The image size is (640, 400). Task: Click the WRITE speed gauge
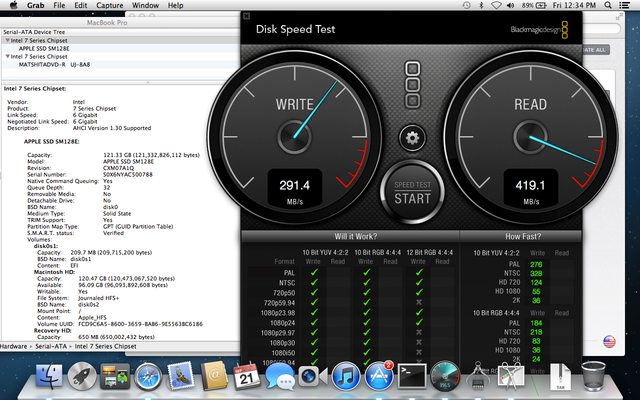[294, 137]
